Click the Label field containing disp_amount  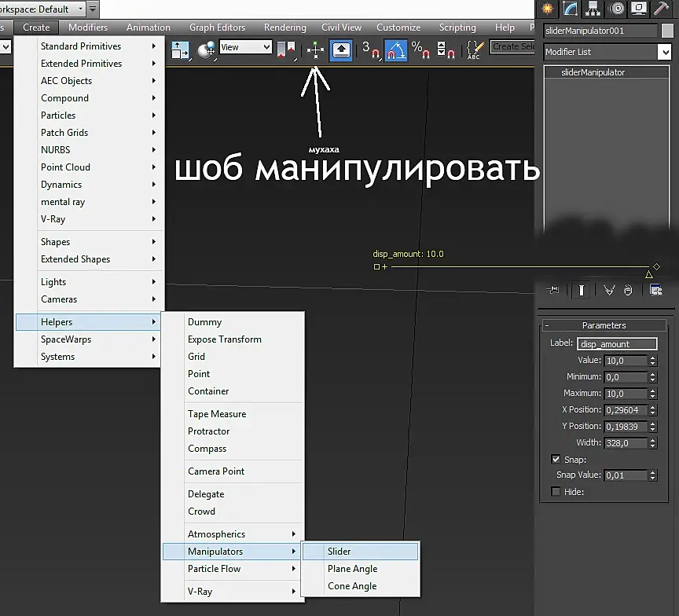[x=616, y=343]
